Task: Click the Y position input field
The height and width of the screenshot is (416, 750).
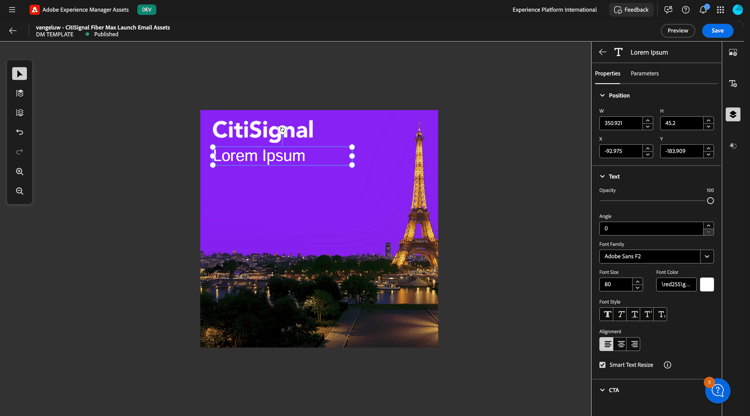Action: pos(682,151)
